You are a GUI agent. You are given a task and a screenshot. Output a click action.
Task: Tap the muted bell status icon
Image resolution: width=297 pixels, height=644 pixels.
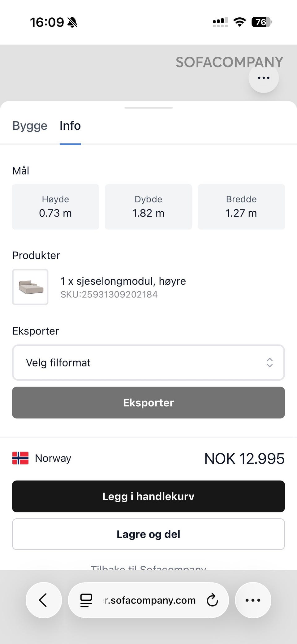click(73, 22)
